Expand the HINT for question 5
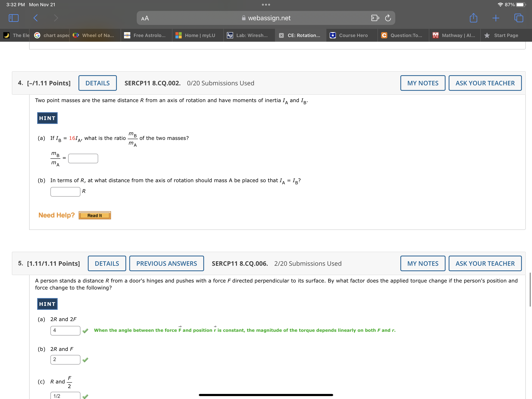This screenshot has width=532, height=399. tap(47, 304)
